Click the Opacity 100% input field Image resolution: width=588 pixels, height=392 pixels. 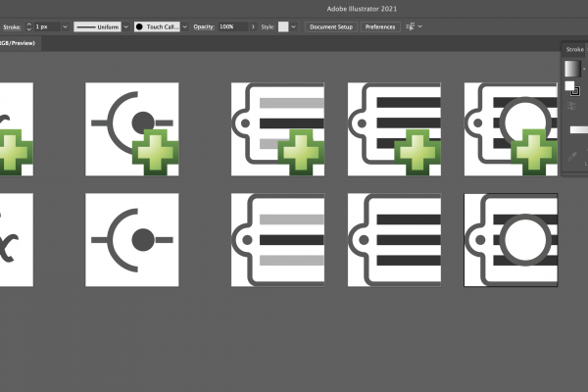click(233, 26)
